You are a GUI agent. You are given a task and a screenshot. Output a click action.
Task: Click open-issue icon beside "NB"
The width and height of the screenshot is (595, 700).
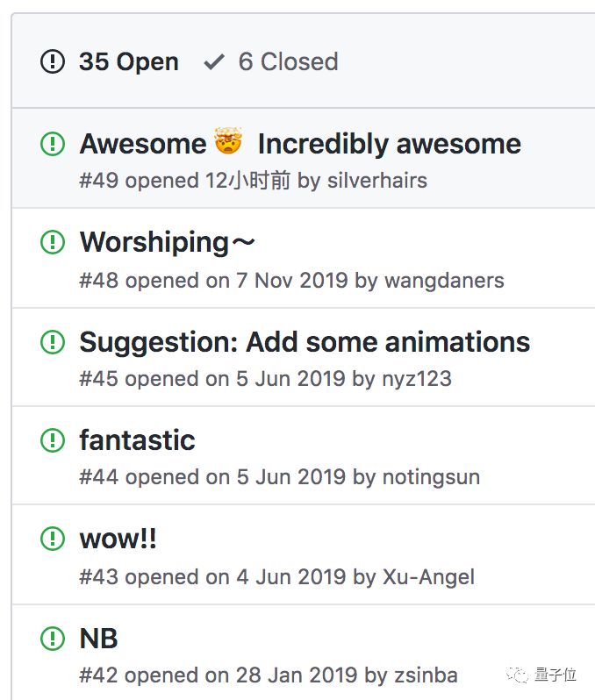coord(53,638)
